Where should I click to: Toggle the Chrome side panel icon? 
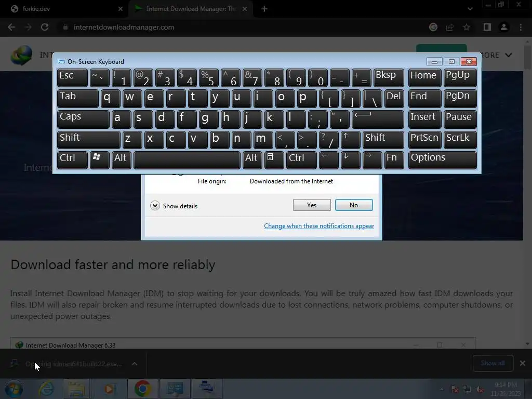pyautogui.click(x=487, y=27)
